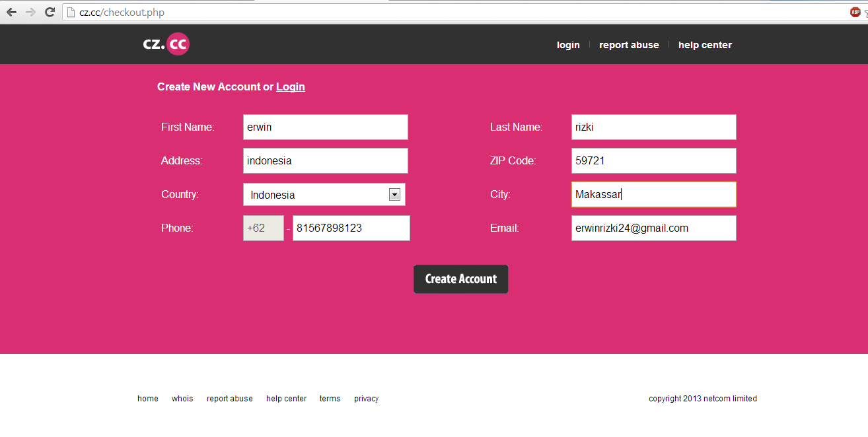
Task: Click the browser forward navigation arrow
Action: pyautogui.click(x=30, y=11)
